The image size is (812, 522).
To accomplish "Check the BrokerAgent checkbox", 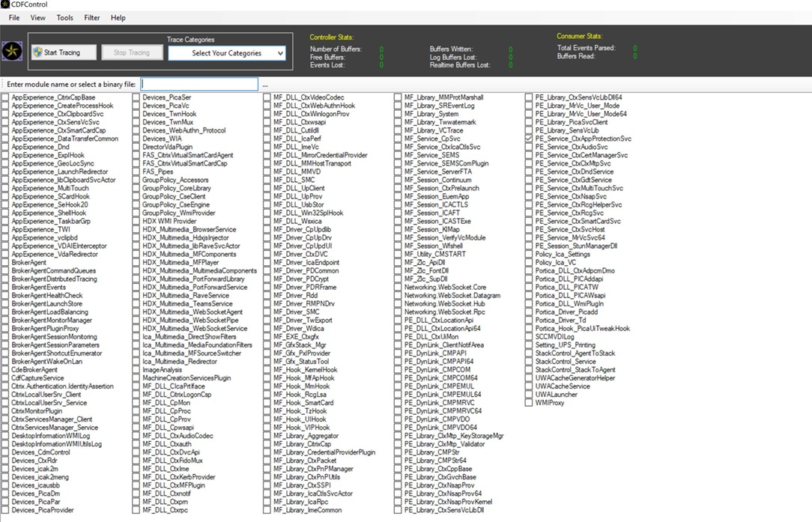I will [x=5, y=263].
